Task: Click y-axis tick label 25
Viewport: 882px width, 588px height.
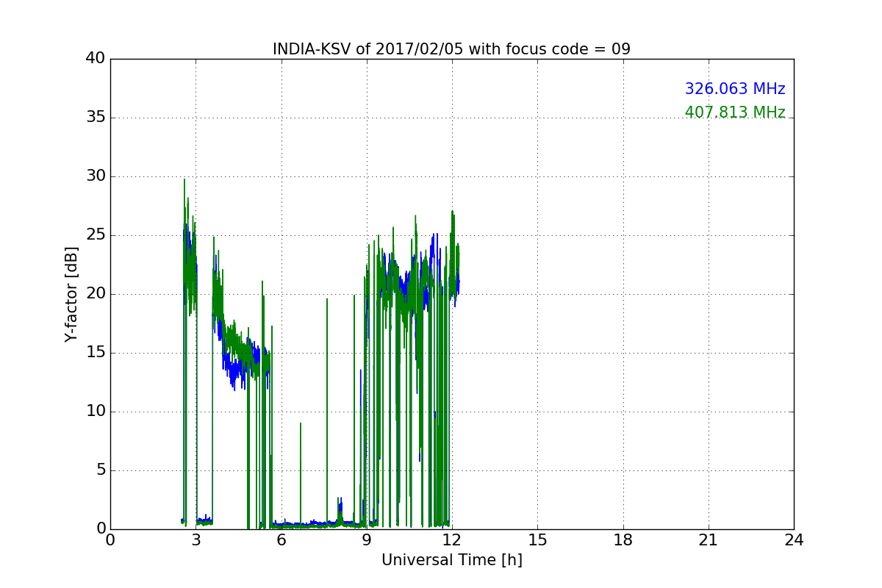Action: [x=96, y=235]
